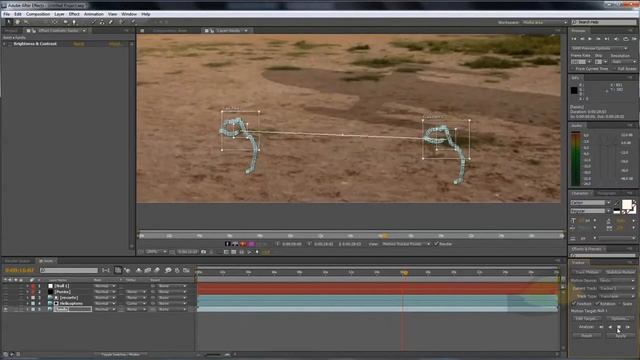
Task: Toggle visibility eye of layer 5
Action: tap(6, 309)
